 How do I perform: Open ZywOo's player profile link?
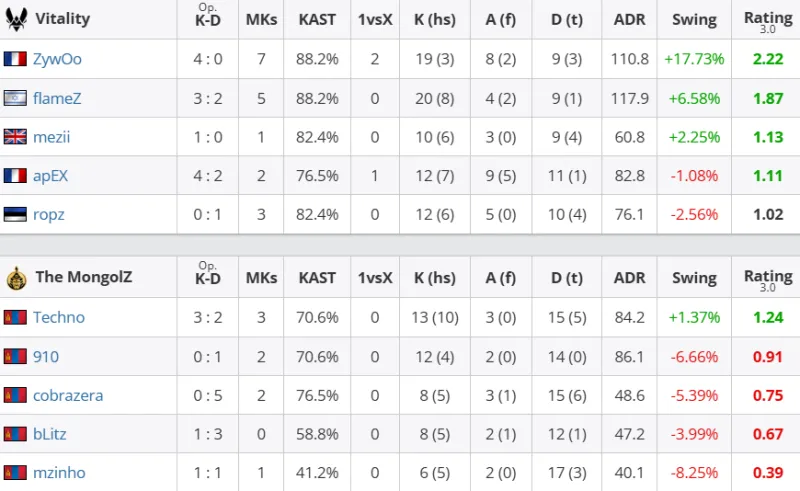point(57,59)
